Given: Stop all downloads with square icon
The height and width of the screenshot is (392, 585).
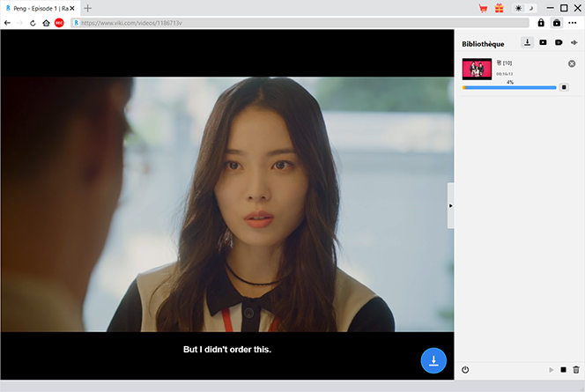Looking at the screenshot, I should pyautogui.click(x=563, y=370).
